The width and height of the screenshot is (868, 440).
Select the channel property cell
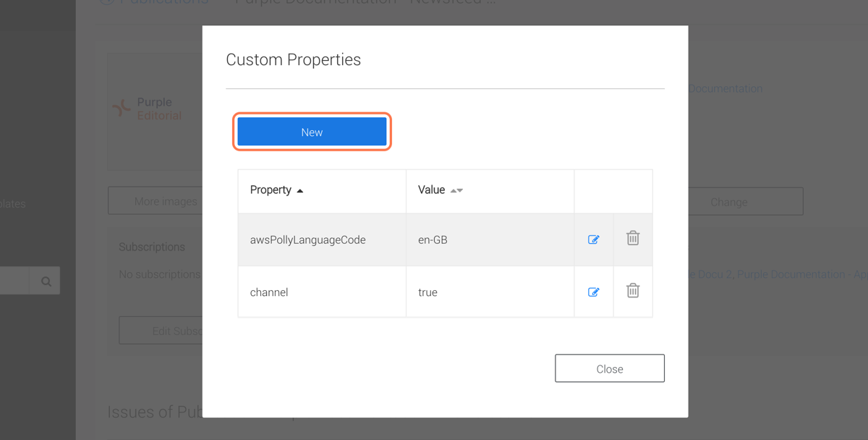[322, 292]
